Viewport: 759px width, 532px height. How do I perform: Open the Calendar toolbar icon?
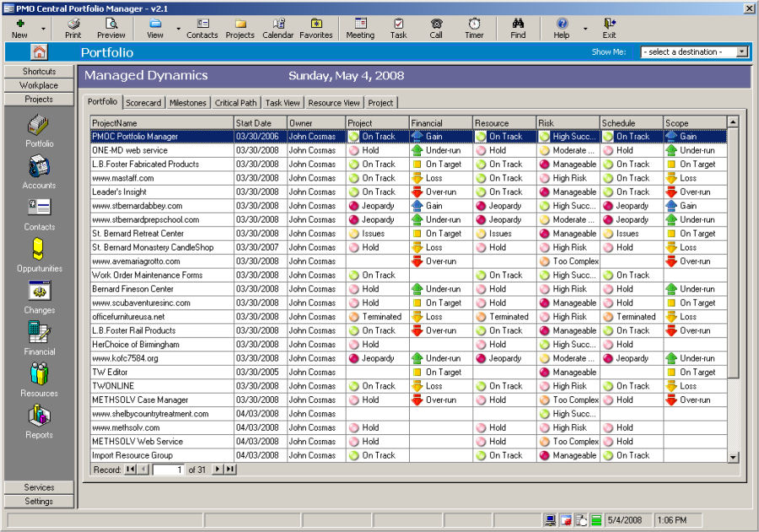277,29
